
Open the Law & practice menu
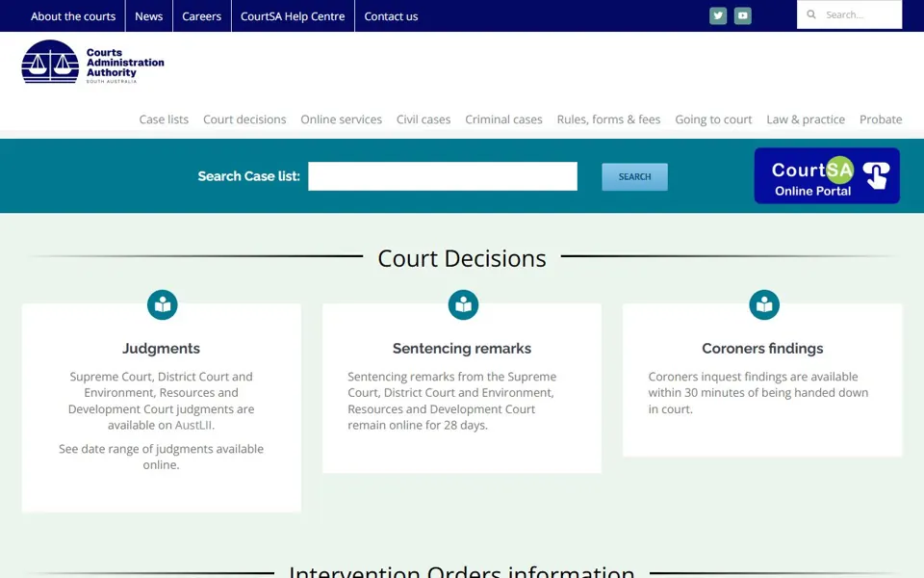[x=805, y=119]
